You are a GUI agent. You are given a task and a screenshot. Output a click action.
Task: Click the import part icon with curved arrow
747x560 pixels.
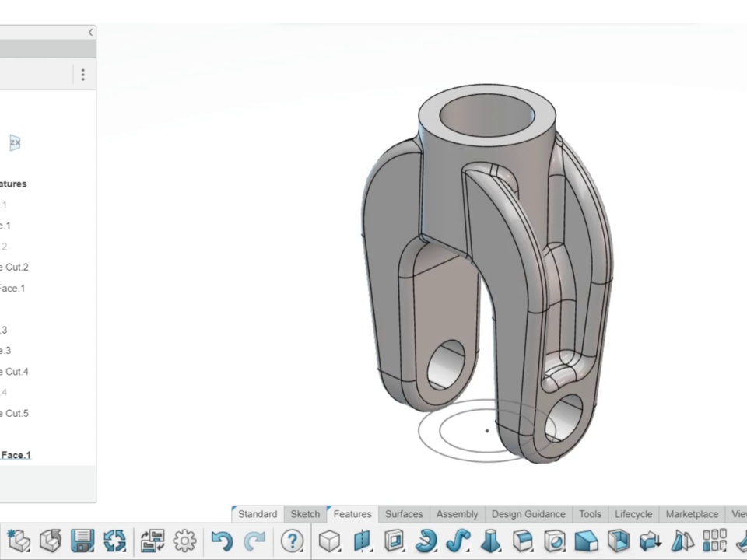pos(51,541)
